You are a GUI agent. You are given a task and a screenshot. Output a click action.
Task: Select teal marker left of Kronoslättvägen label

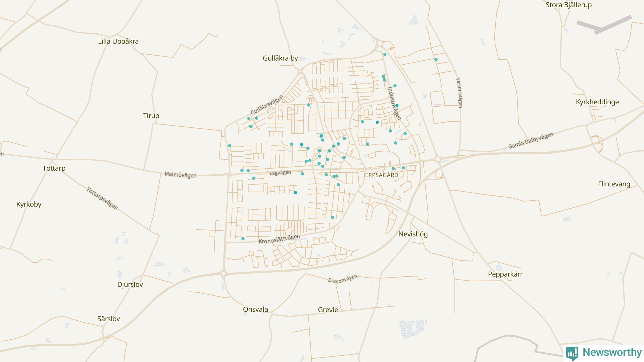(x=243, y=239)
